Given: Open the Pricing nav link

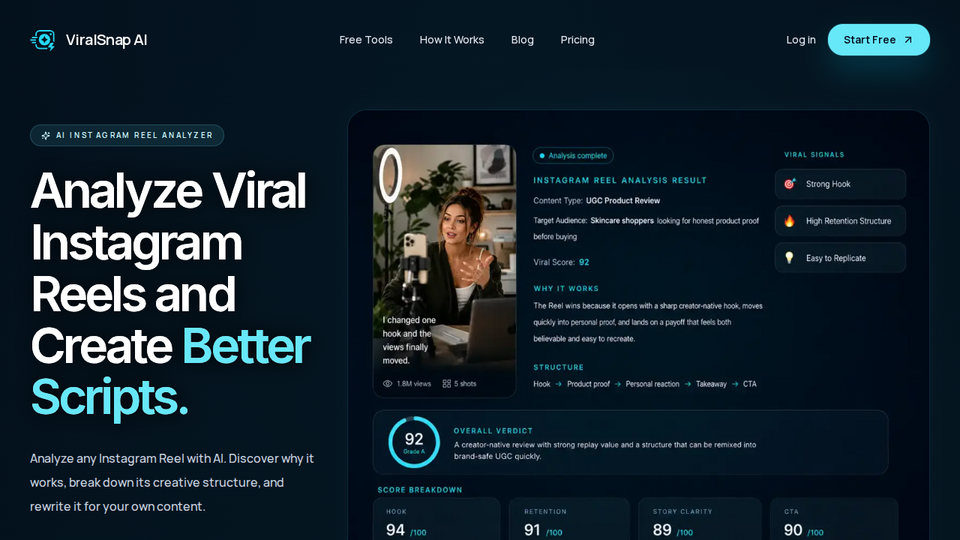Looking at the screenshot, I should (577, 40).
